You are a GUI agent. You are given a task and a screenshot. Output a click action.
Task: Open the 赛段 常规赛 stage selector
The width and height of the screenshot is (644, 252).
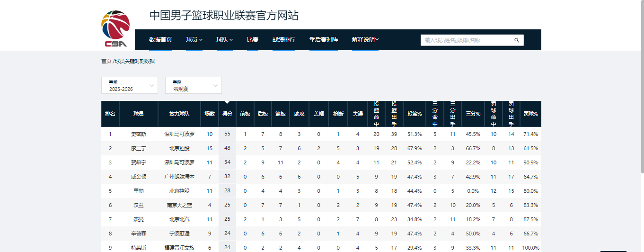[194, 86]
